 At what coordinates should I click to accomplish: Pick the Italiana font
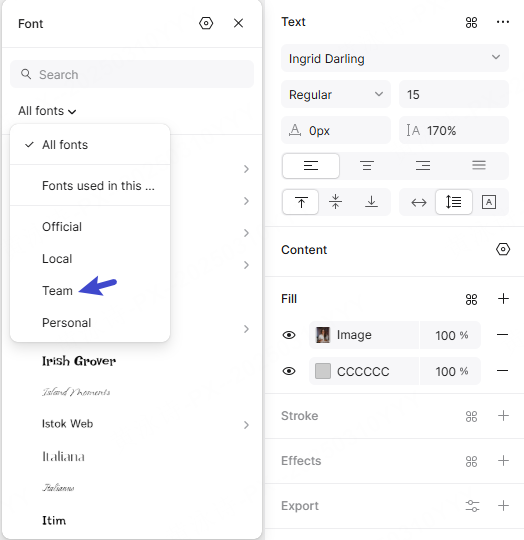click(x=63, y=456)
